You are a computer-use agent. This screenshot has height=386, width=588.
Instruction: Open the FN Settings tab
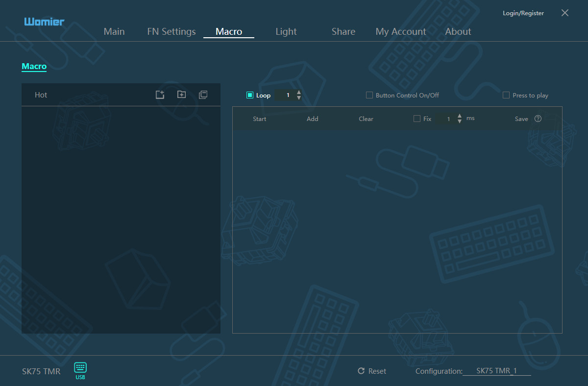(171, 31)
